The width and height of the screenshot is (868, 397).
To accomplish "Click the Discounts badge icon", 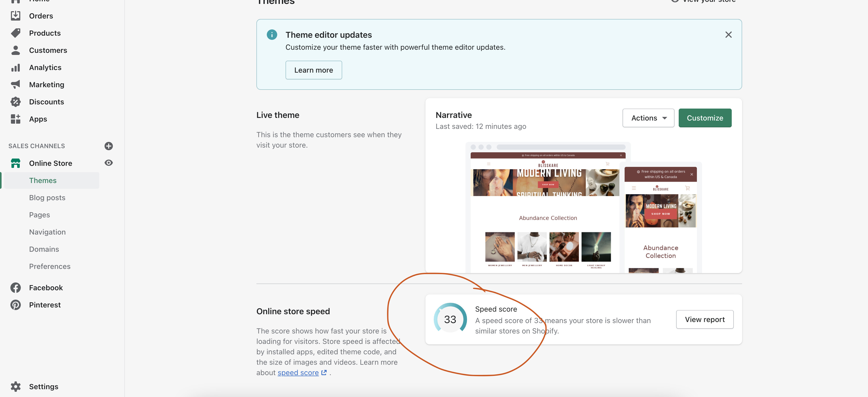I will click(16, 102).
